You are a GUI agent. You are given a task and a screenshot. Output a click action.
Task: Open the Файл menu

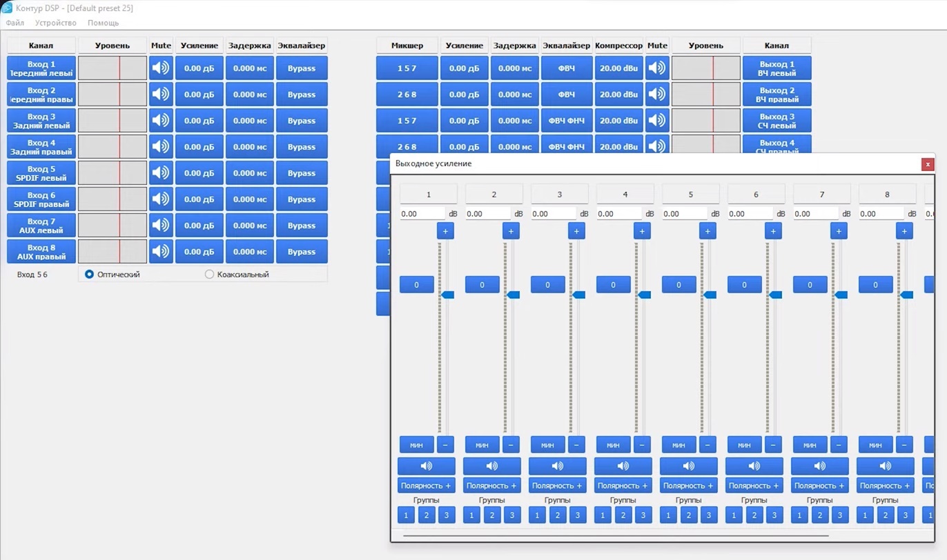[14, 23]
